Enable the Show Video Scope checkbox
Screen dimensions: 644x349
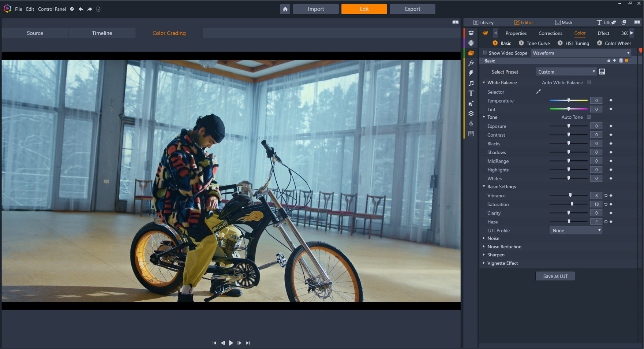click(485, 53)
